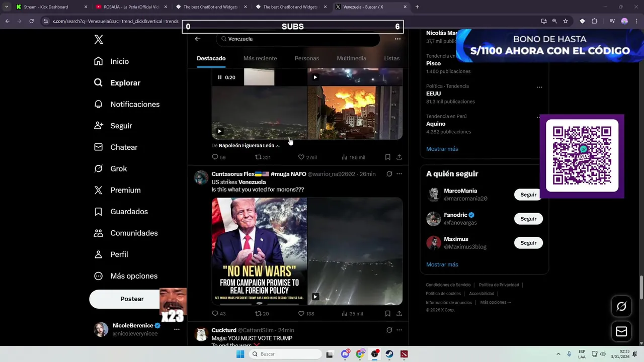Viewport: 644px width, 362px height.
Task: Open Cuntasorus Flex profile avatar
Action: pos(201,177)
